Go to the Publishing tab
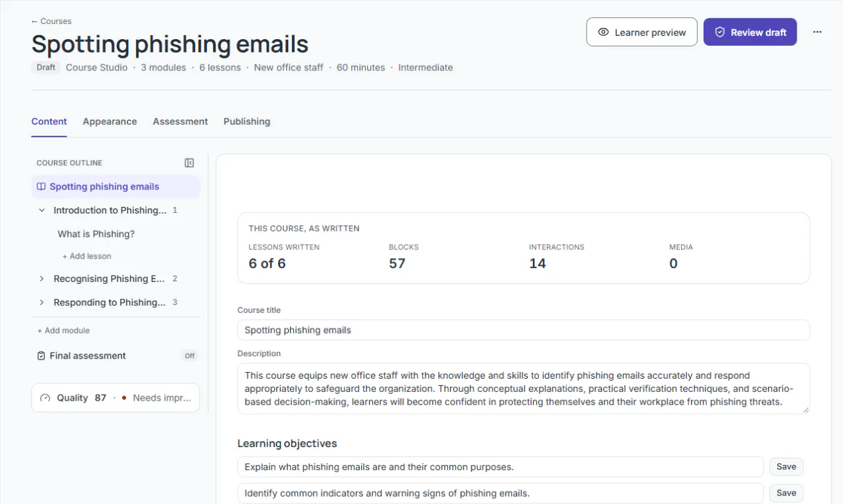The image size is (843, 504). (x=247, y=121)
